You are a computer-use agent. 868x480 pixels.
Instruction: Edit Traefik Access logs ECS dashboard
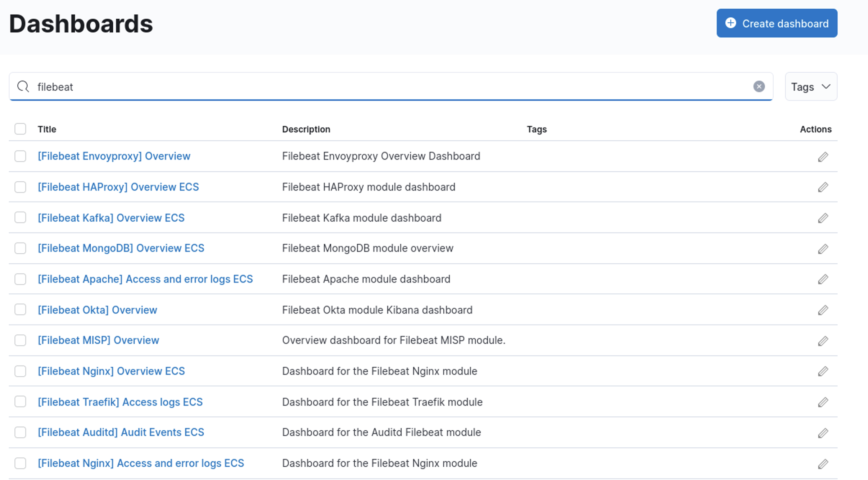[x=823, y=402]
